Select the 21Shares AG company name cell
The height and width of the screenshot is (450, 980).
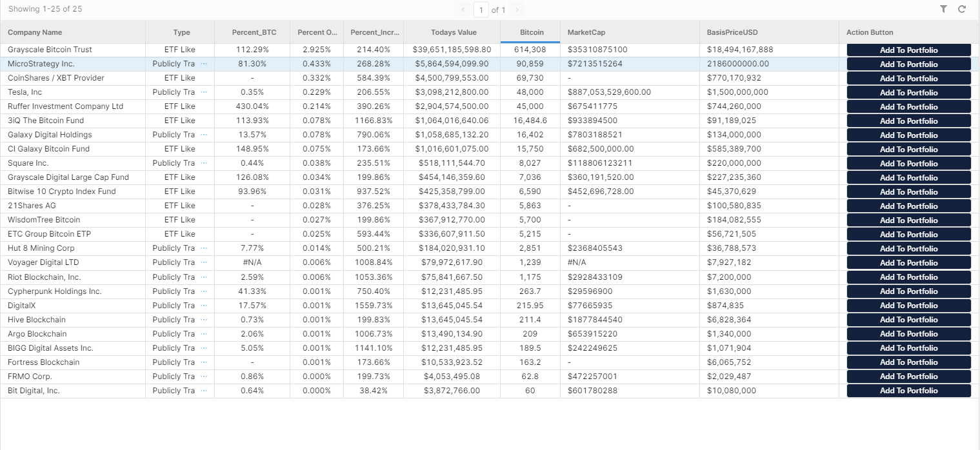[73, 206]
